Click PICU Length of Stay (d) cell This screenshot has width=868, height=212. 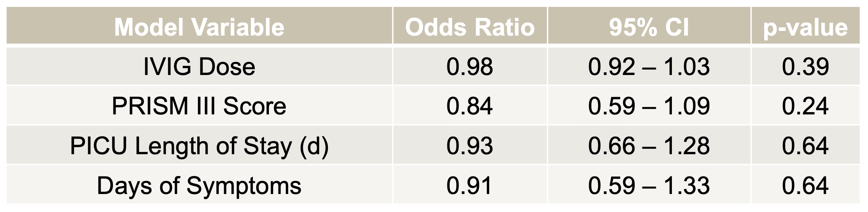(x=199, y=146)
